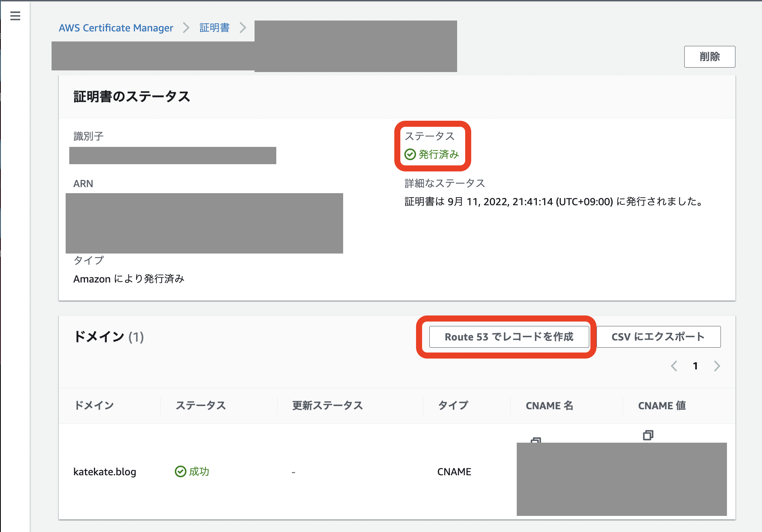Click the ドメイン column header
762x532 pixels.
coord(94,405)
